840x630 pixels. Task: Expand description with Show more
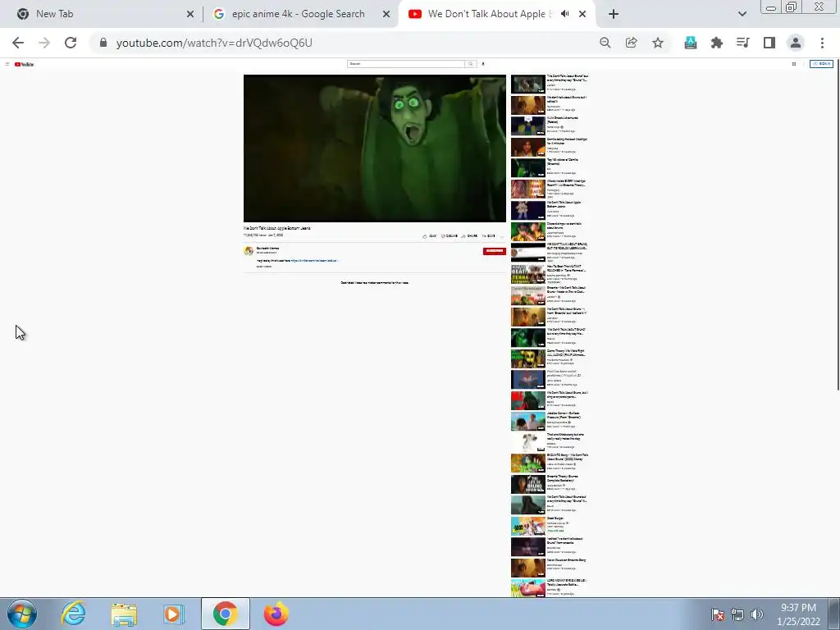tap(264, 267)
